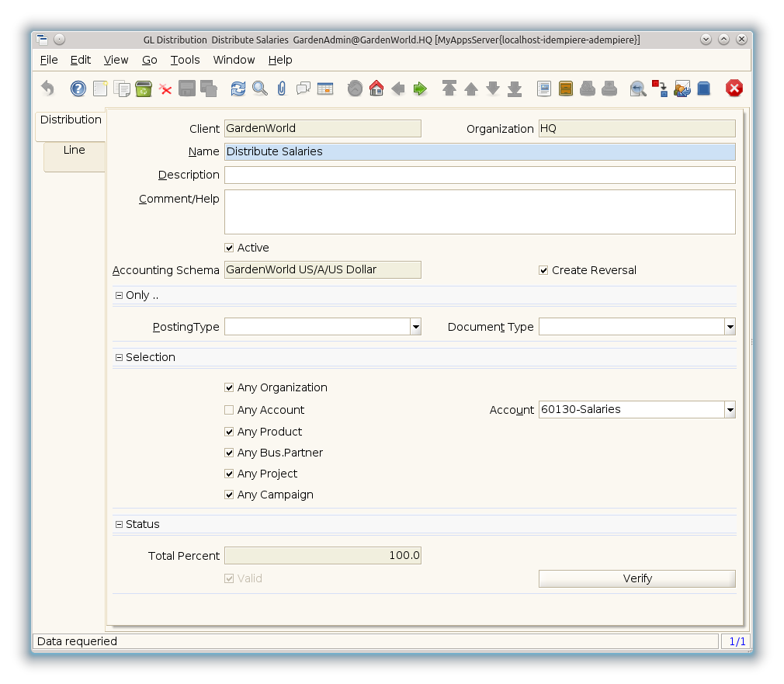
Task: Collapse the Selection section
Action: 119,357
